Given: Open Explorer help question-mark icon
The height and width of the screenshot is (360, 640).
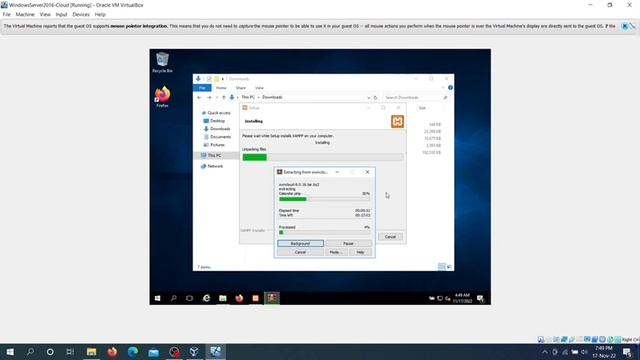Looking at the screenshot, I should coord(450,88).
